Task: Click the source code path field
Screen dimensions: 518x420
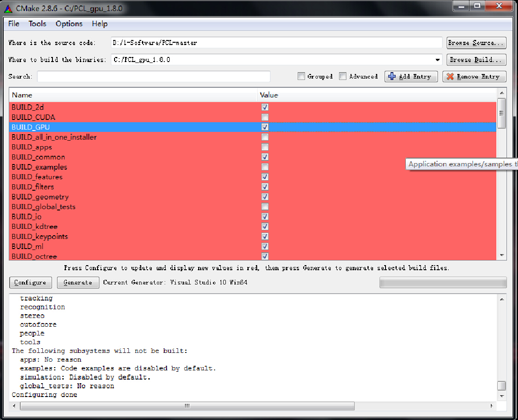Action: 276,43
